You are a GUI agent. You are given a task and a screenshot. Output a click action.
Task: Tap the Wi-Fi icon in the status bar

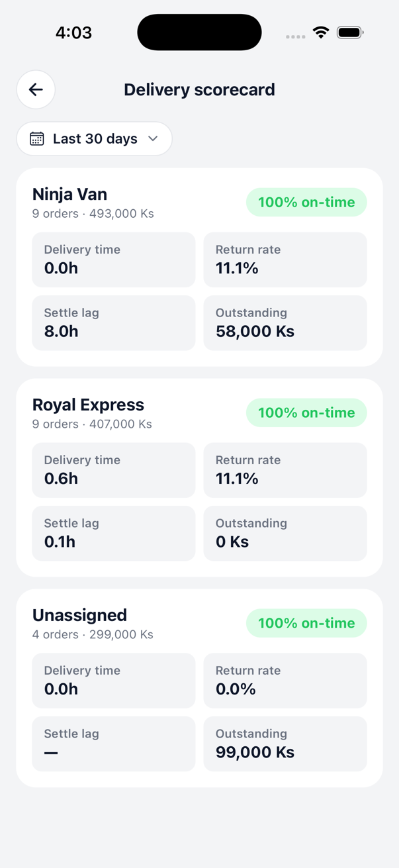(321, 31)
